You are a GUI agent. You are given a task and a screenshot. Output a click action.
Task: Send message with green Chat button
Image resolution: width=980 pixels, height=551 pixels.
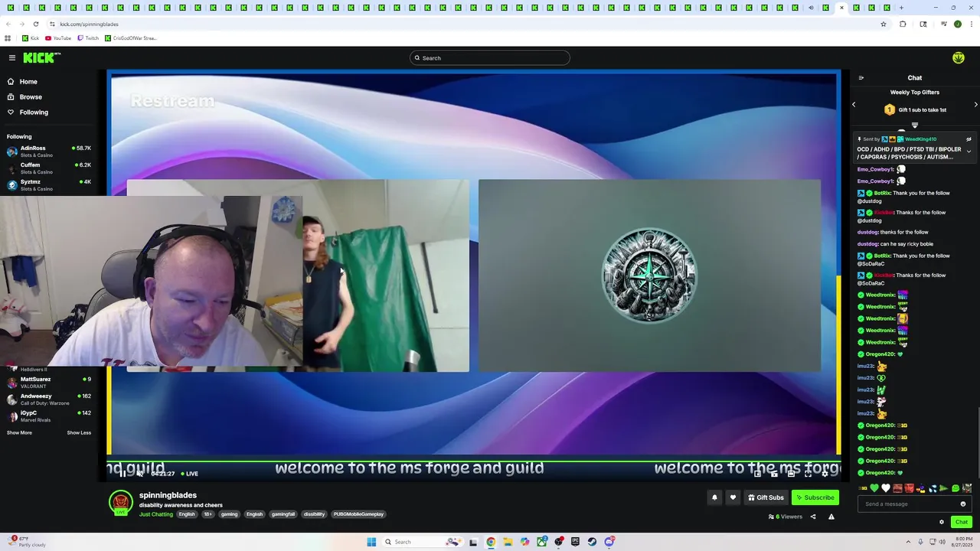click(962, 522)
